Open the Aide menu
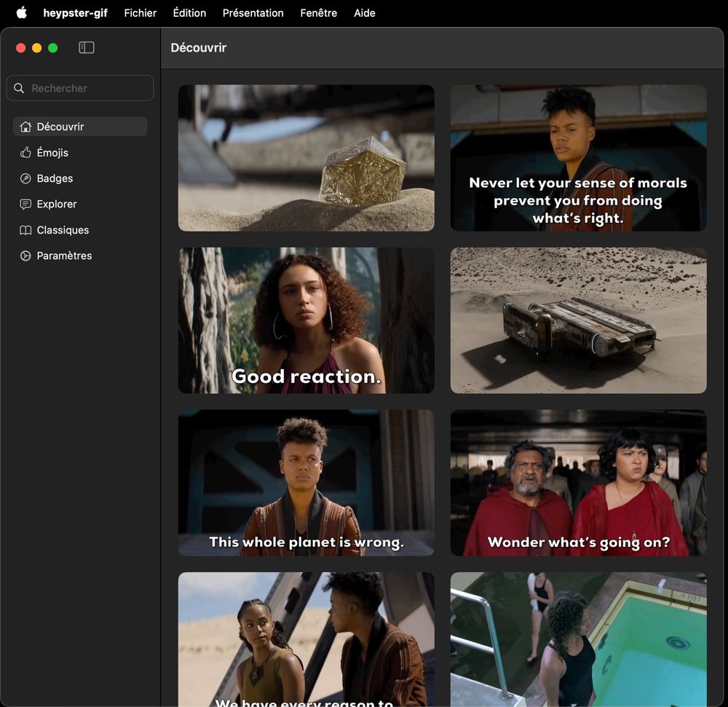The height and width of the screenshot is (707, 728). [365, 13]
